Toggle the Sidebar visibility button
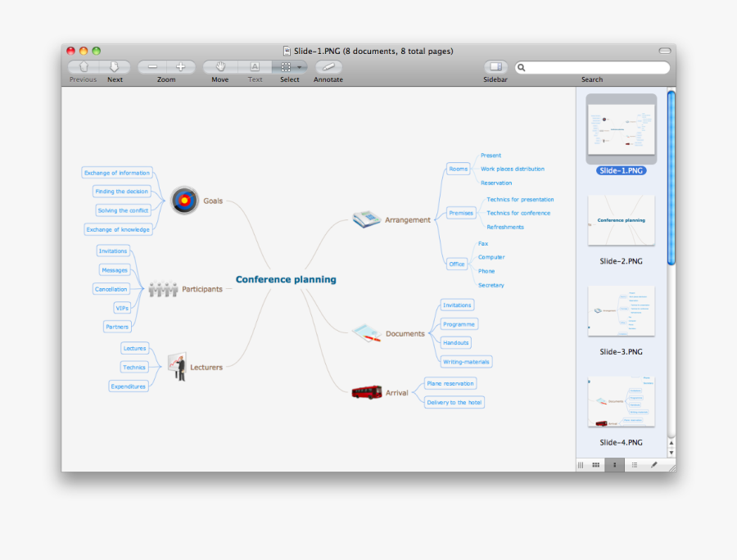The width and height of the screenshot is (737, 560). (x=495, y=67)
